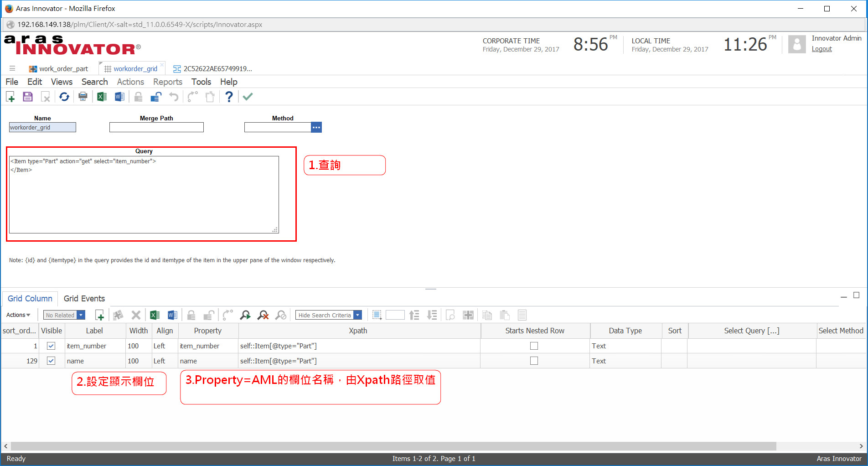
Task: Check Starts Nested Row for name row
Action: coord(534,361)
